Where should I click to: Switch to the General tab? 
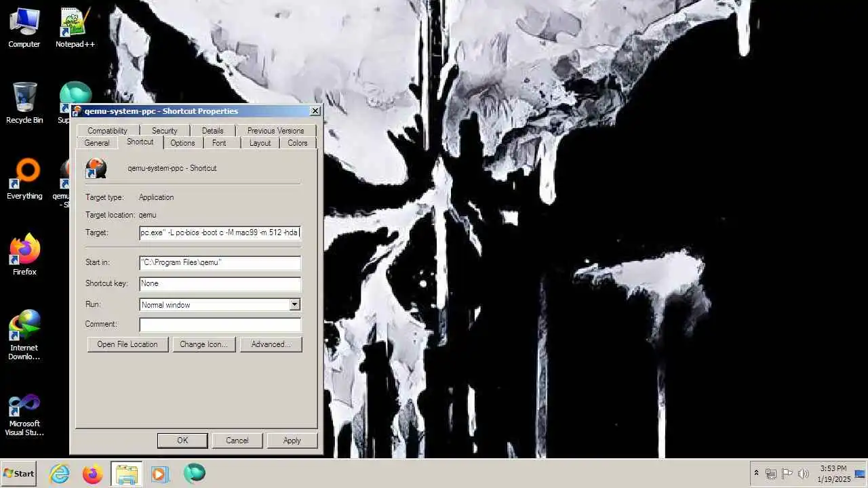click(x=97, y=143)
